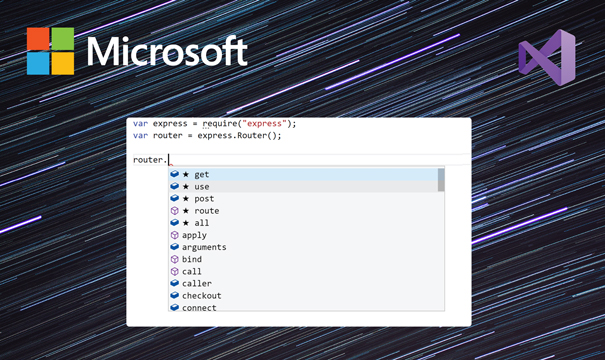Select the 'get' suggestion in IntelliSense list
This screenshot has height=360, width=605.
tap(304, 174)
